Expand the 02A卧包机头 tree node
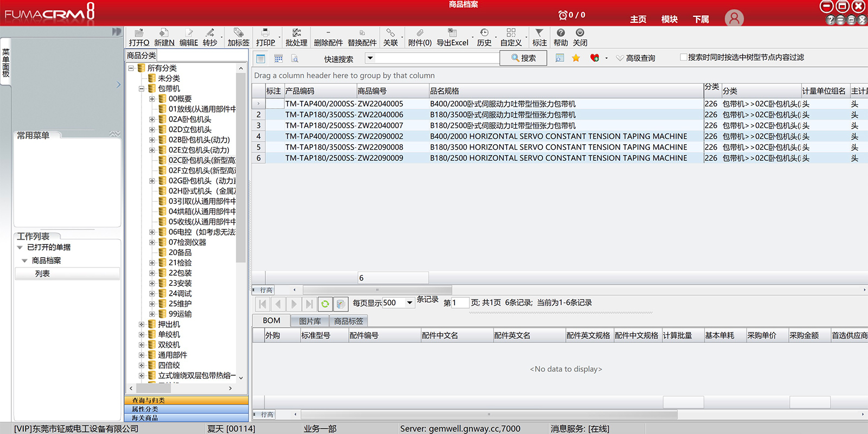This screenshot has width=868, height=434. (152, 119)
